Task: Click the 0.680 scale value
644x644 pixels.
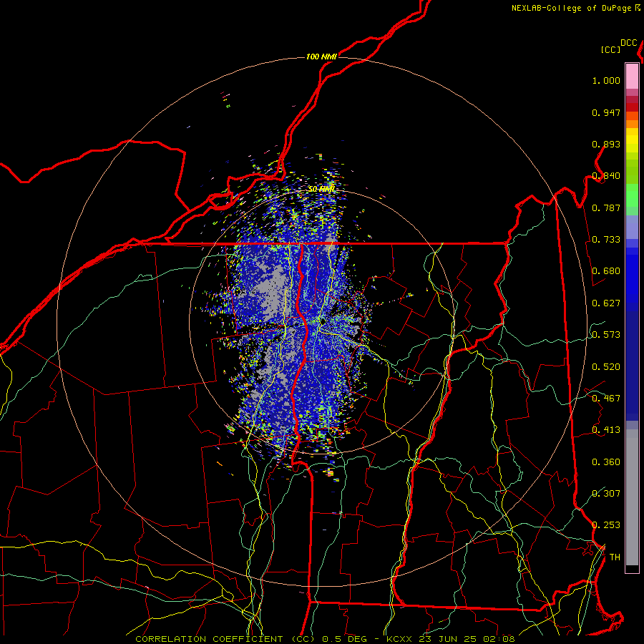Action: 606,271
